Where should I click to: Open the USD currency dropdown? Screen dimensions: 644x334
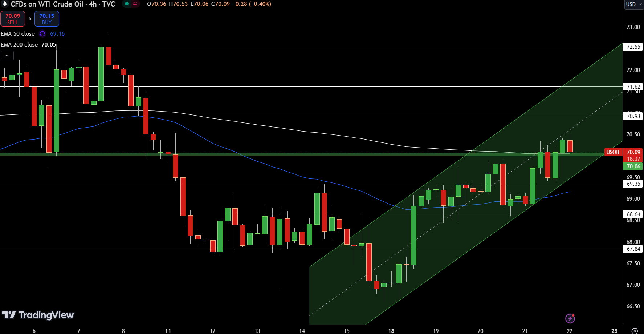pyautogui.click(x=634, y=4)
